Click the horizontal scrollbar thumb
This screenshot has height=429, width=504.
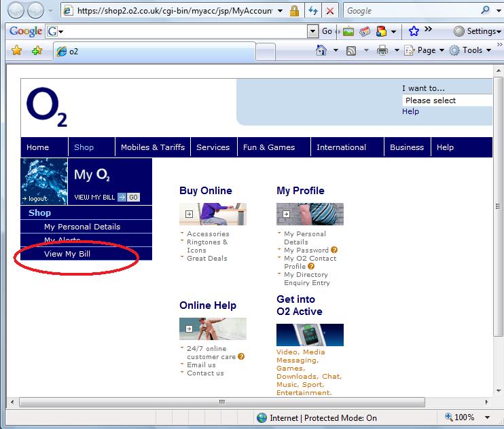pyautogui.click(x=222, y=402)
